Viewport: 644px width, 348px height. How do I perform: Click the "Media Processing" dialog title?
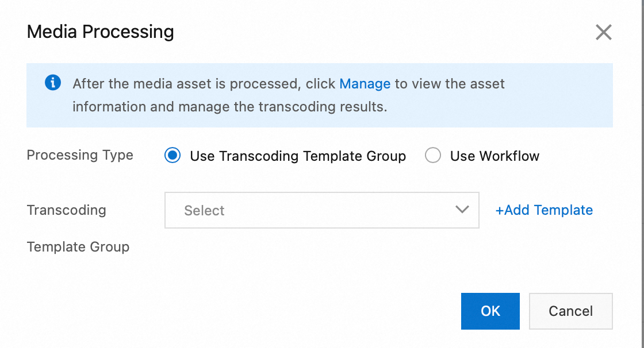tap(100, 32)
